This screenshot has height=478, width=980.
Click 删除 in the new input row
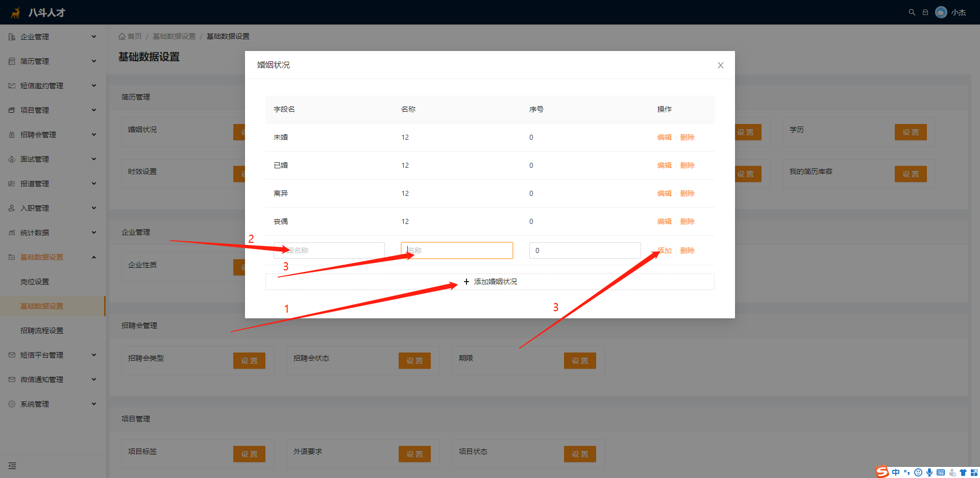(688, 250)
